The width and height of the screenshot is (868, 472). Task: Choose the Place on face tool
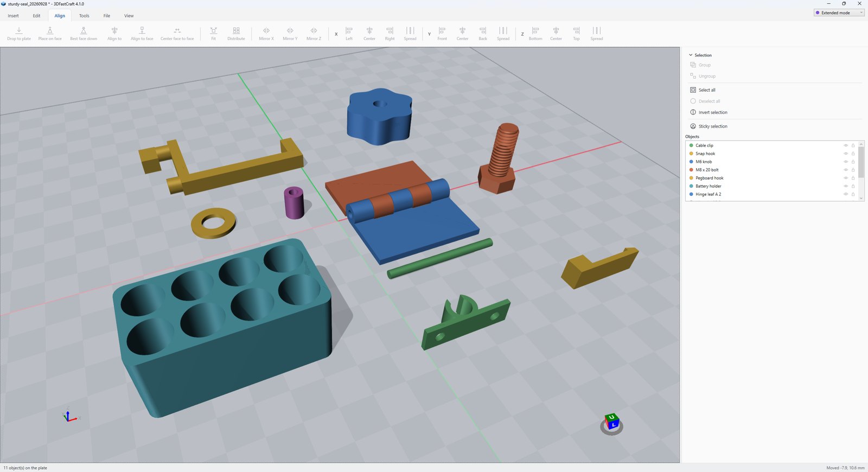(x=50, y=34)
